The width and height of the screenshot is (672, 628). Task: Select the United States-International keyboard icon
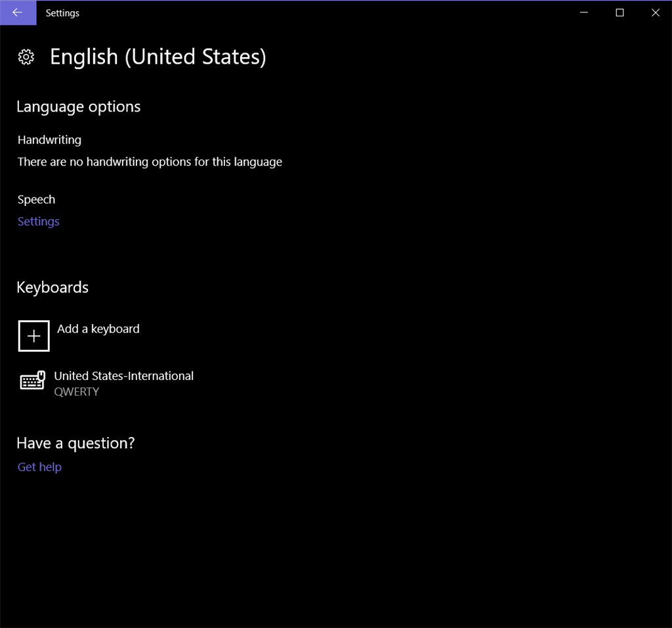click(33, 380)
